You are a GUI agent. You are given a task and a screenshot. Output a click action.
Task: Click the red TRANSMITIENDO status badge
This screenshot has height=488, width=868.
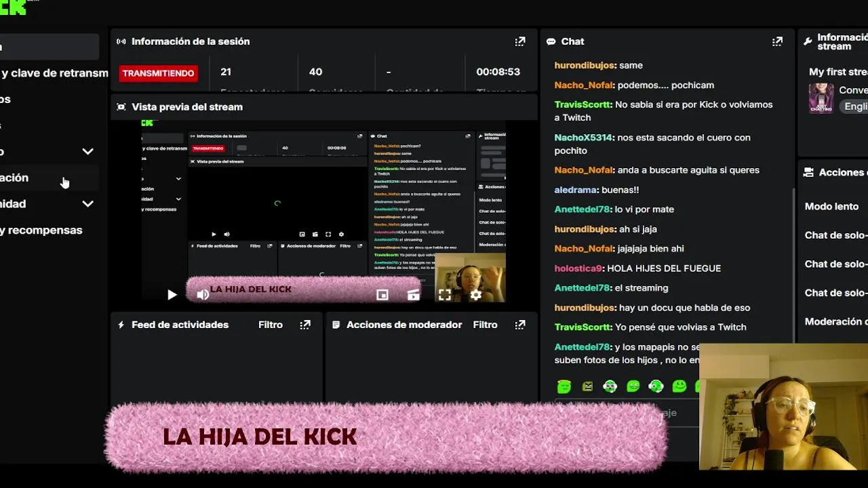[x=158, y=73]
